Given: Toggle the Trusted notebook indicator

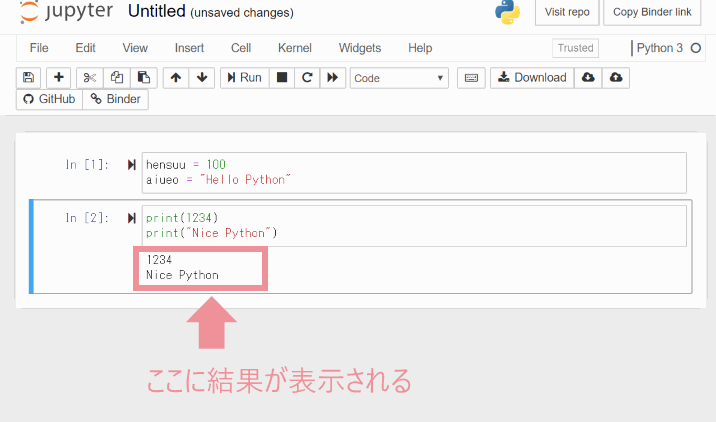Looking at the screenshot, I should (x=575, y=48).
